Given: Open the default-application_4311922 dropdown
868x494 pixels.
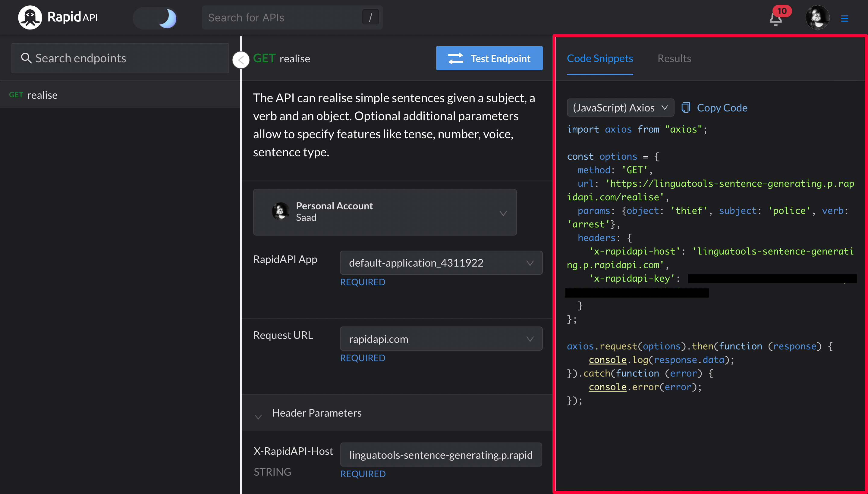Looking at the screenshot, I should (441, 263).
